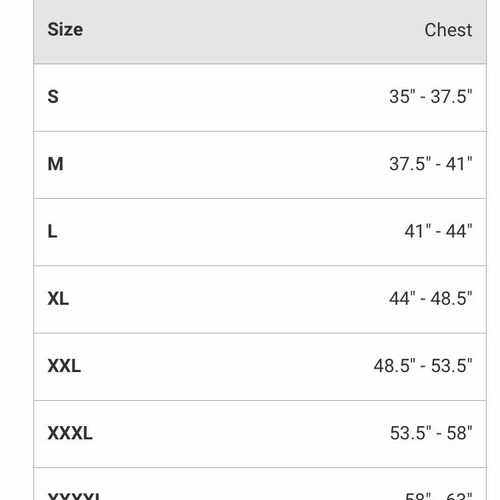Select the 41" - 44" chest value
This screenshot has height=500, width=500.
click(x=438, y=231)
